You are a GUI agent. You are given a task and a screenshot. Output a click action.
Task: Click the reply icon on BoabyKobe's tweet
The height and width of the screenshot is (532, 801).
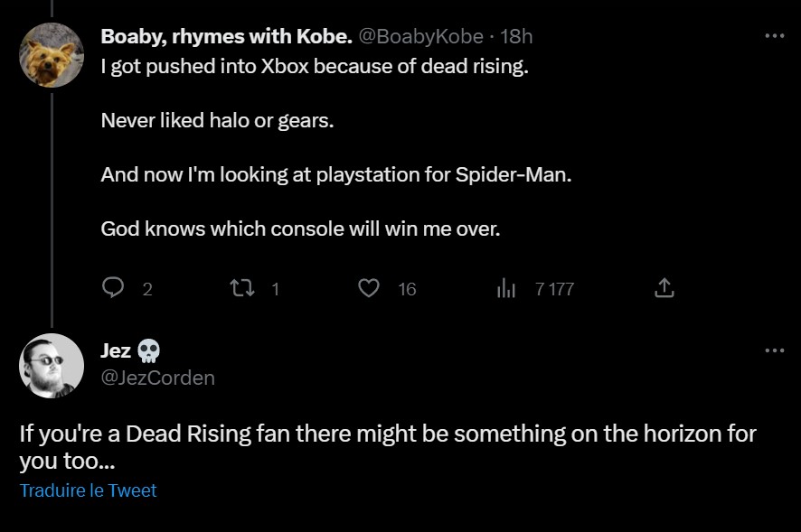[x=112, y=287]
